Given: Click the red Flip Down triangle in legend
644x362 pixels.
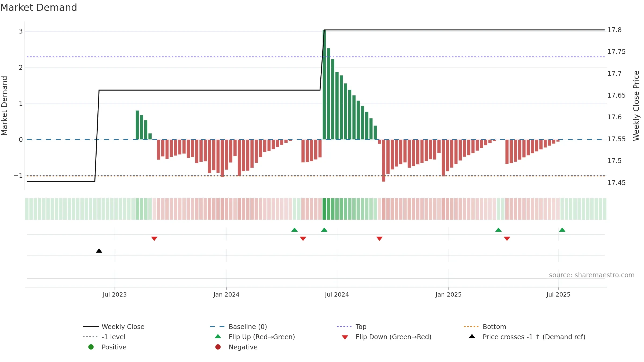Looking at the screenshot, I should coord(345,337).
